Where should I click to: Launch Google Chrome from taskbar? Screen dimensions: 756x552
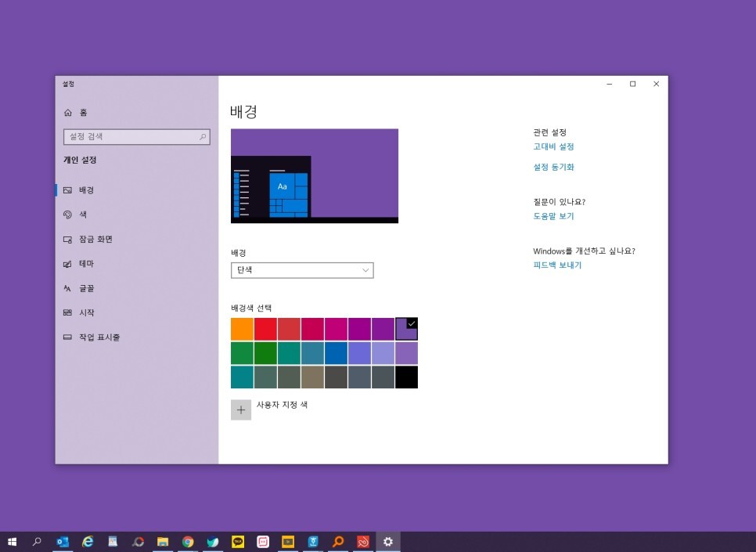(x=188, y=542)
